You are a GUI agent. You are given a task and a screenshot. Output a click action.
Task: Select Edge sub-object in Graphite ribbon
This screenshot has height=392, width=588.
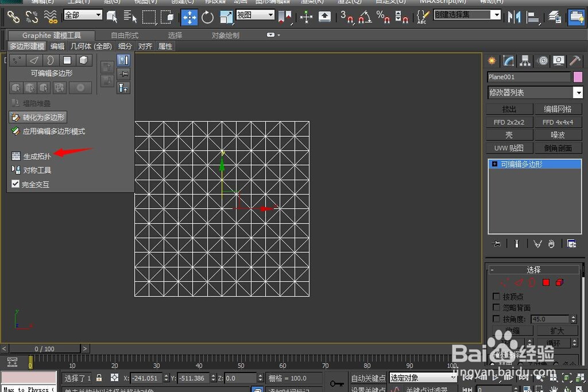point(34,60)
